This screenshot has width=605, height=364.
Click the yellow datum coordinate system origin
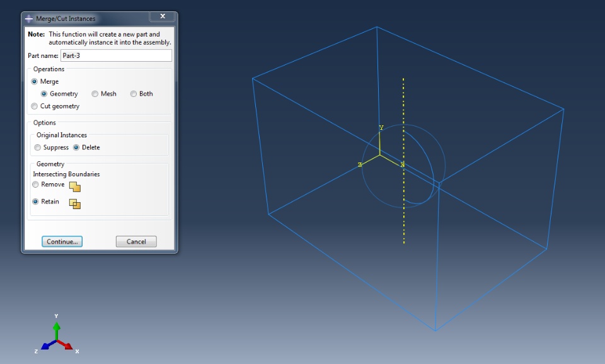click(380, 155)
